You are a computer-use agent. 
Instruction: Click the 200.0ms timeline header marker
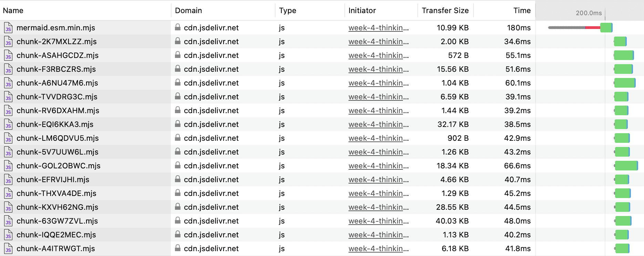[589, 13]
